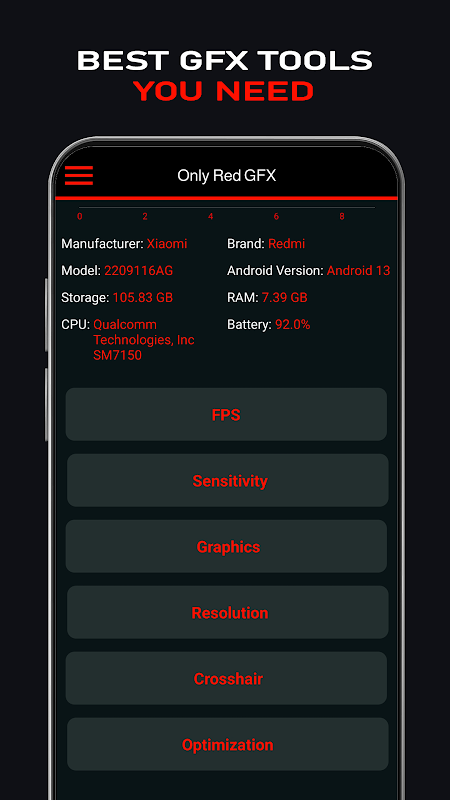Select the Graphics option
Image resolution: width=450 pixels, height=800 pixels.
226,546
